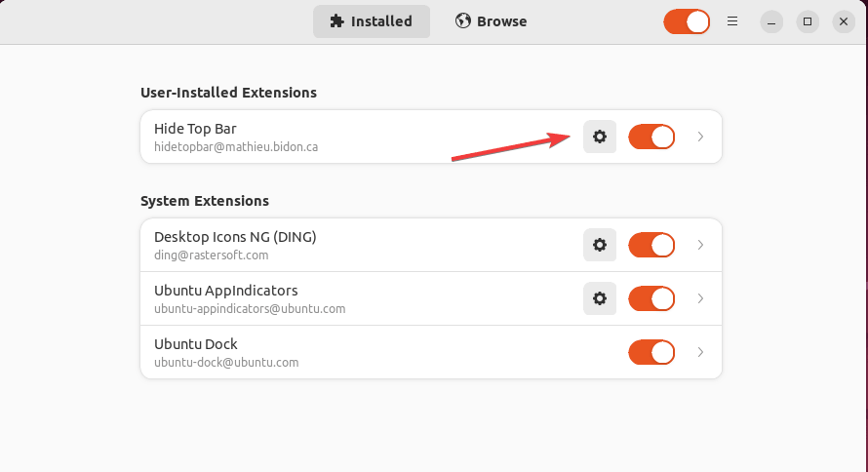The width and height of the screenshot is (868, 472).
Task: Minimize the Extensions window
Action: click(770, 21)
